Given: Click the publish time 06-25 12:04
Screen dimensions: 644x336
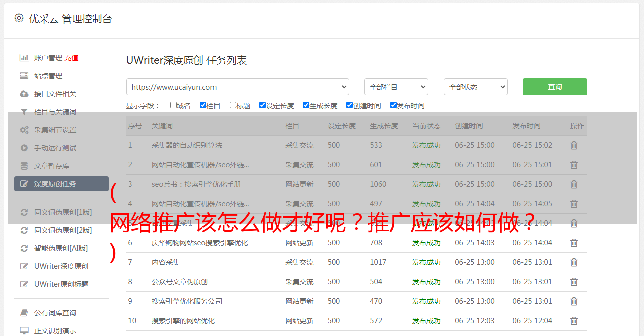Looking at the screenshot, I should coord(532,321).
